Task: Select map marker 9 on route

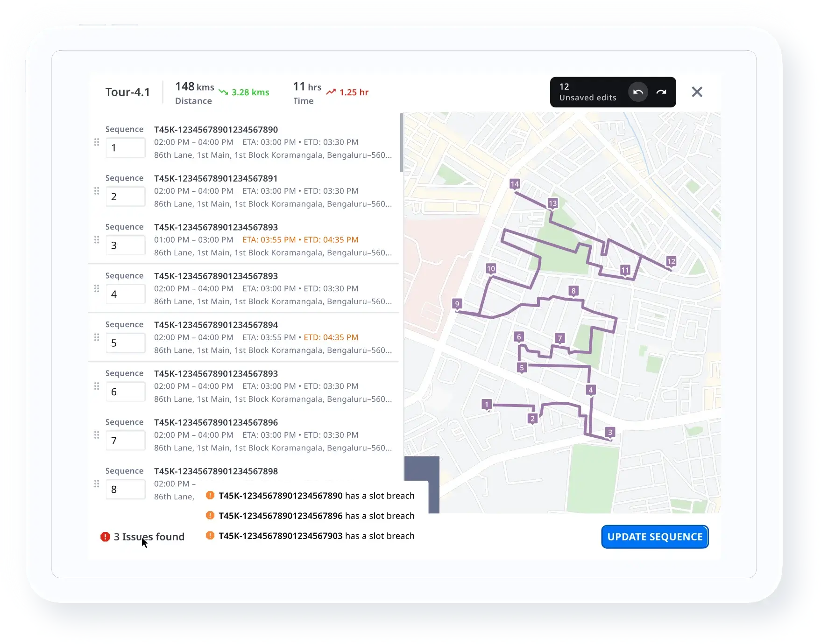Action: [457, 304]
